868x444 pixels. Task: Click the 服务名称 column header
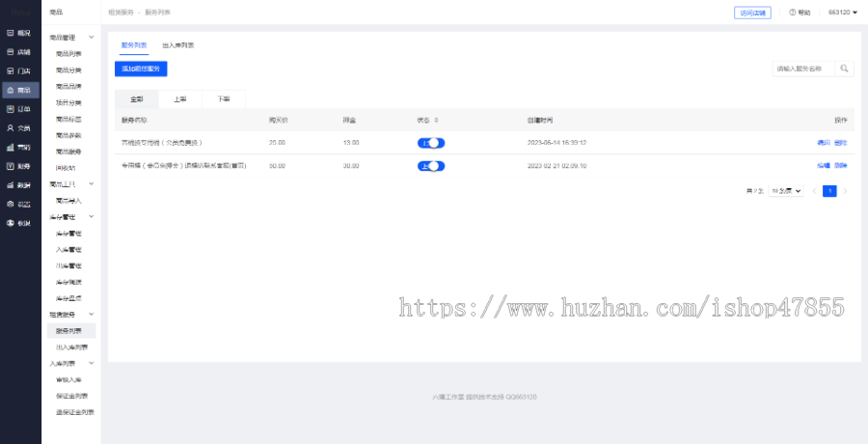[134, 120]
